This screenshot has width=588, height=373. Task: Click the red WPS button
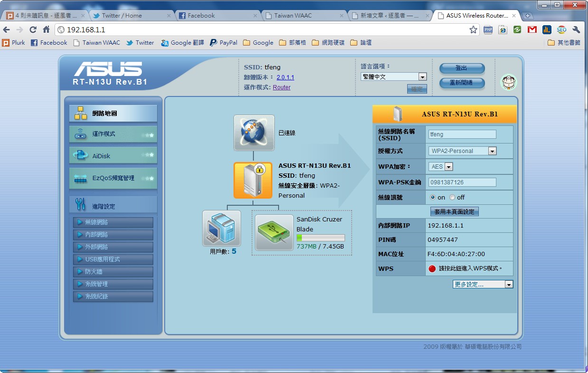pos(432,268)
